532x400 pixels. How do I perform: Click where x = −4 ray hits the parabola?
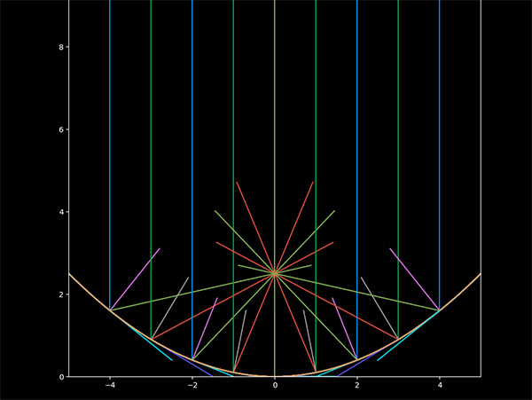click(110, 310)
